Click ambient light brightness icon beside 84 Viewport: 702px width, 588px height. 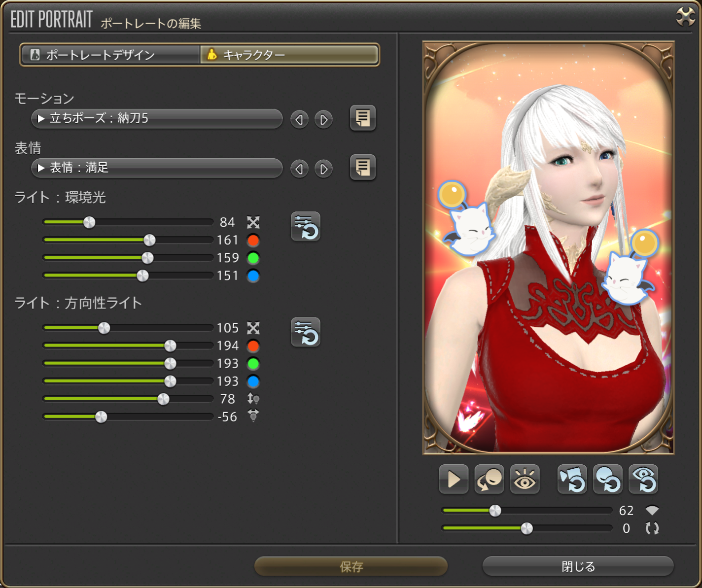coord(253,222)
